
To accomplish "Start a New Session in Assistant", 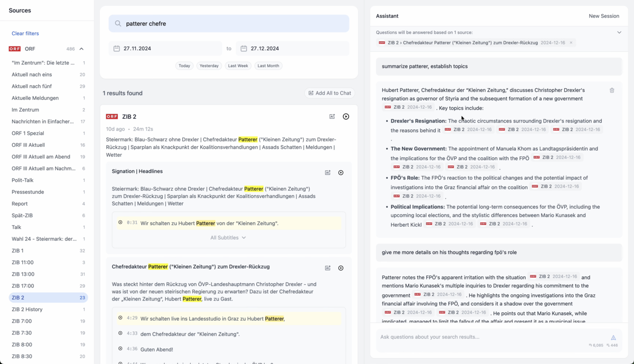I will pos(603,16).
